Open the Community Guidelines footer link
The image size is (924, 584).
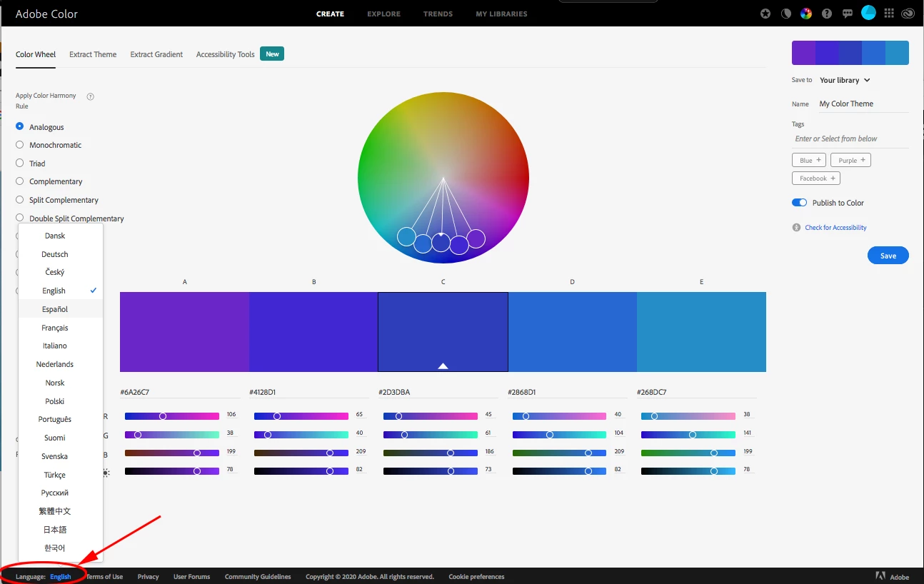258,577
